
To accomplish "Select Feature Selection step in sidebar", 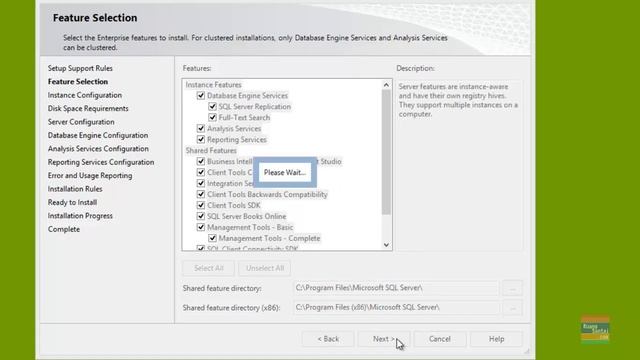I will pos(78,82).
